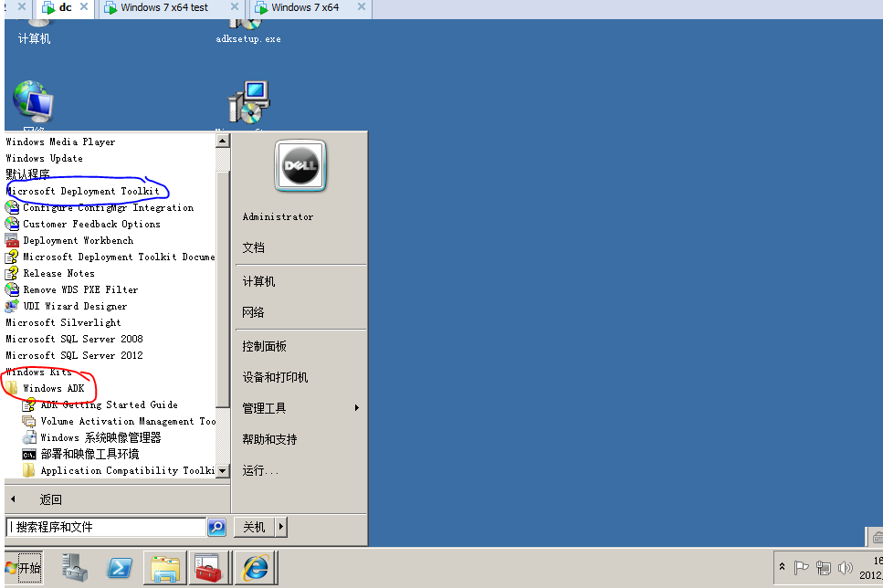This screenshot has height=588, width=883.
Task: Launch Volume Activation Management Tool icon
Action: point(28,421)
